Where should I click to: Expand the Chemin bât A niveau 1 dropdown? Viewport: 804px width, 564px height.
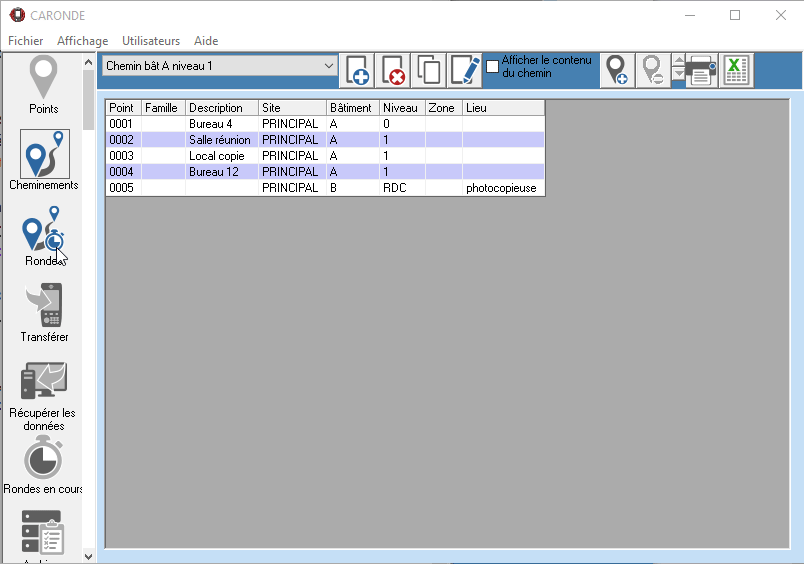pos(329,66)
